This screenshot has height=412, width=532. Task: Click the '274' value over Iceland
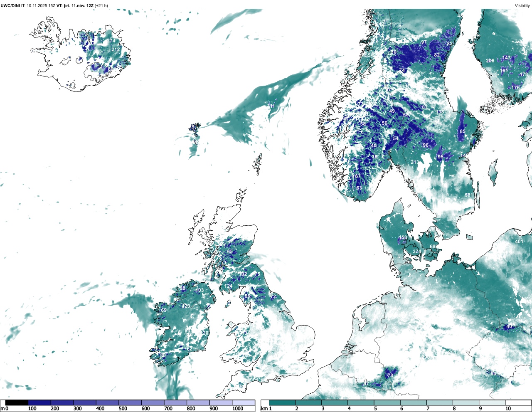(111, 41)
